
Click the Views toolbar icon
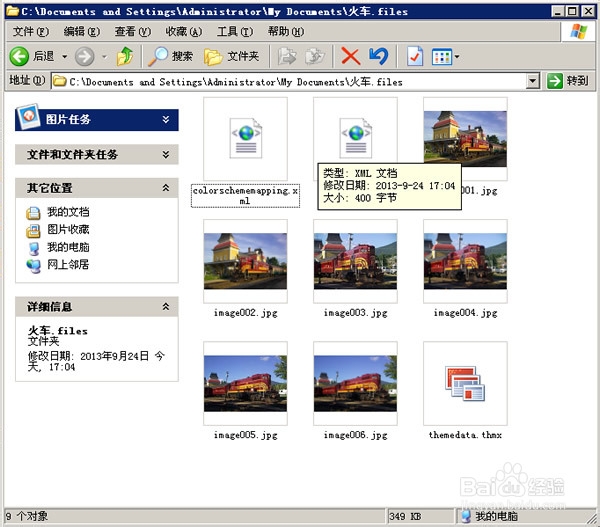[x=442, y=57]
